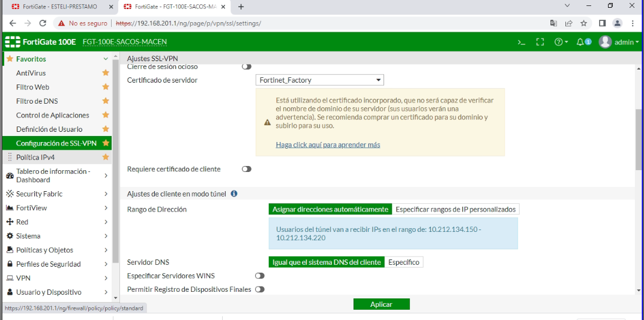The image size is (644, 320).
Task: Open Certificado de servidor dropdown
Action: pos(320,80)
